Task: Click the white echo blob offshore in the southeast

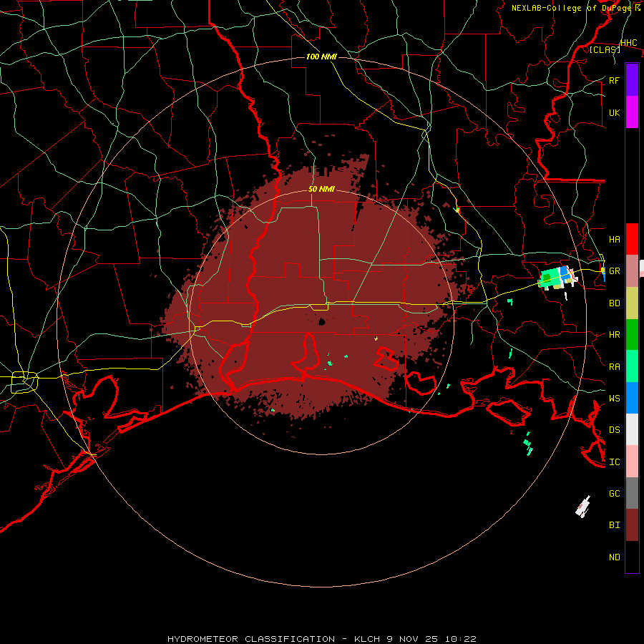Action: (x=582, y=507)
